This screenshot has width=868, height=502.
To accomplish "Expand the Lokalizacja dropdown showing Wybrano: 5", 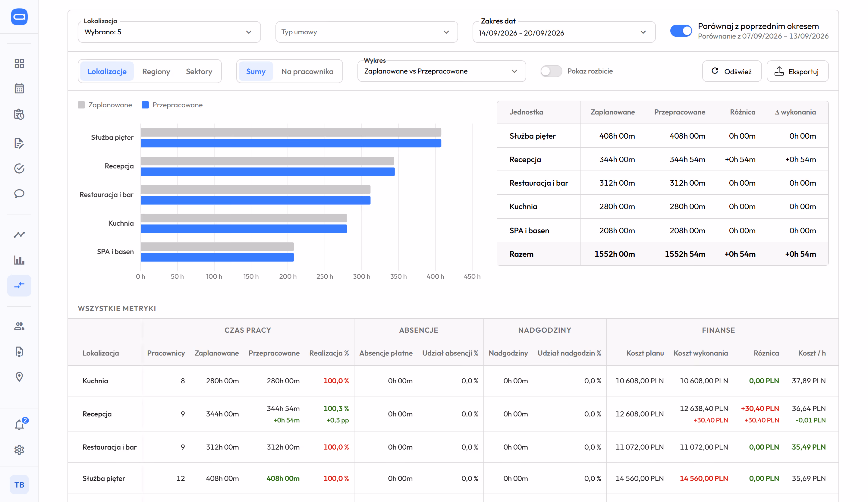I will [x=169, y=32].
